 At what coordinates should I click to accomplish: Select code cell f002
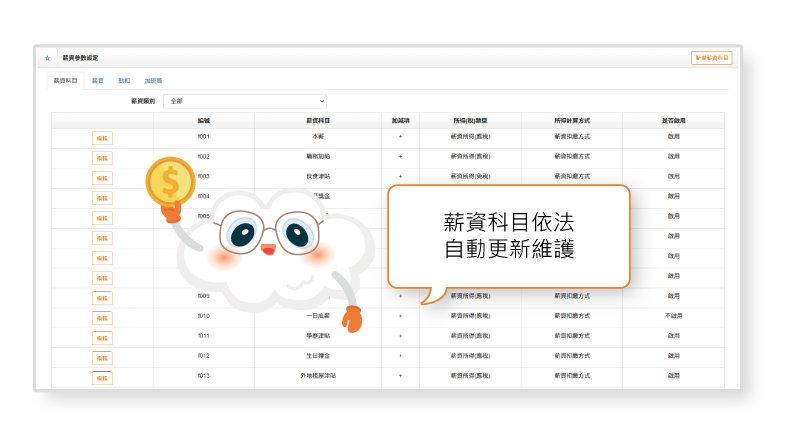(x=204, y=157)
